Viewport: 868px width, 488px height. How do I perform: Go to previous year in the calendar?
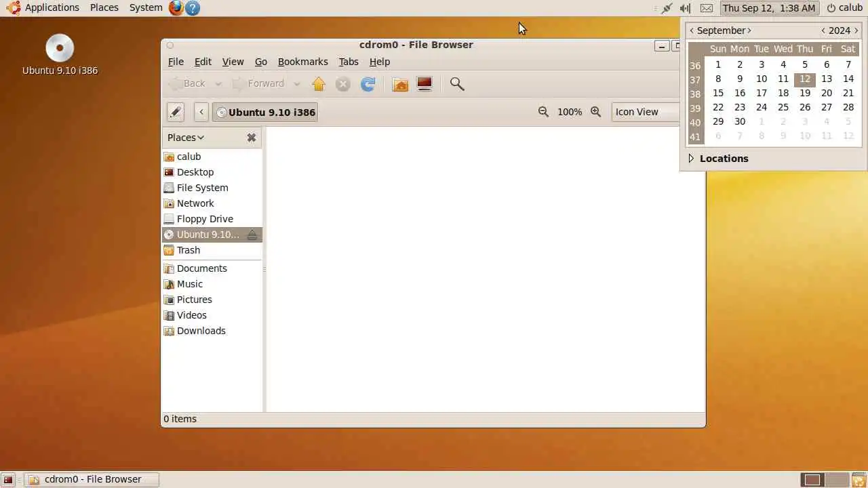pos(823,30)
